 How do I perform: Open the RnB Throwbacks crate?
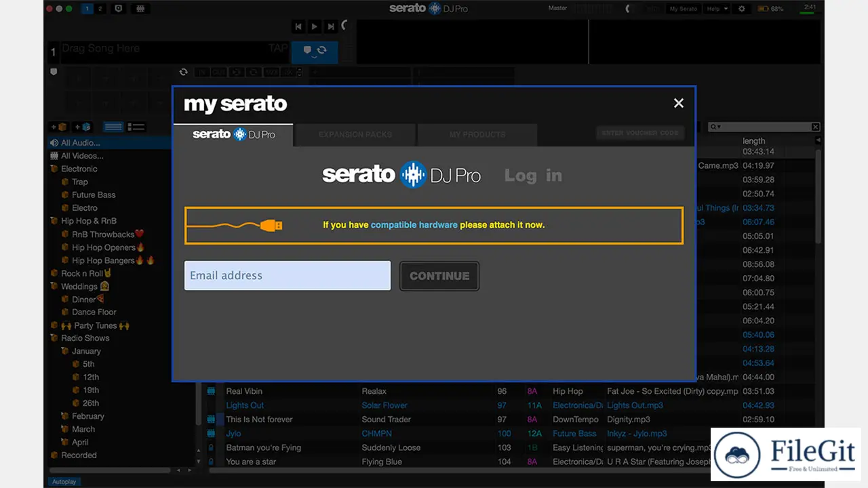108,234
